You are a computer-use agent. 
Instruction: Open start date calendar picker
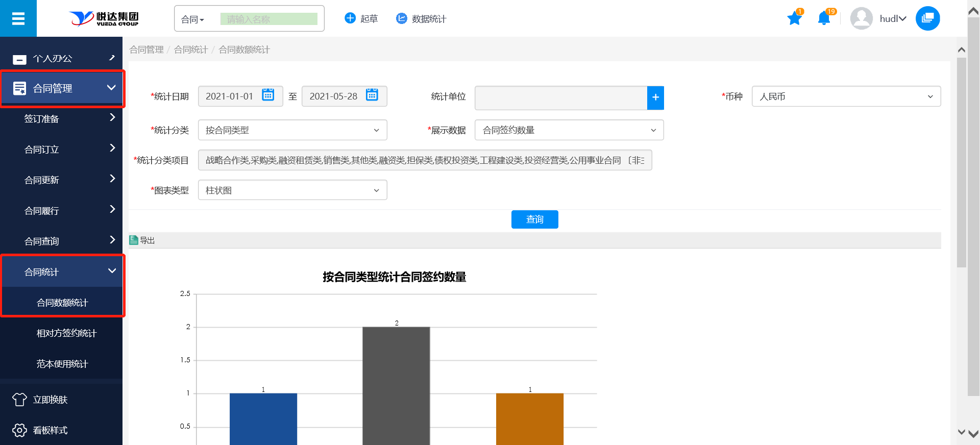tap(268, 95)
